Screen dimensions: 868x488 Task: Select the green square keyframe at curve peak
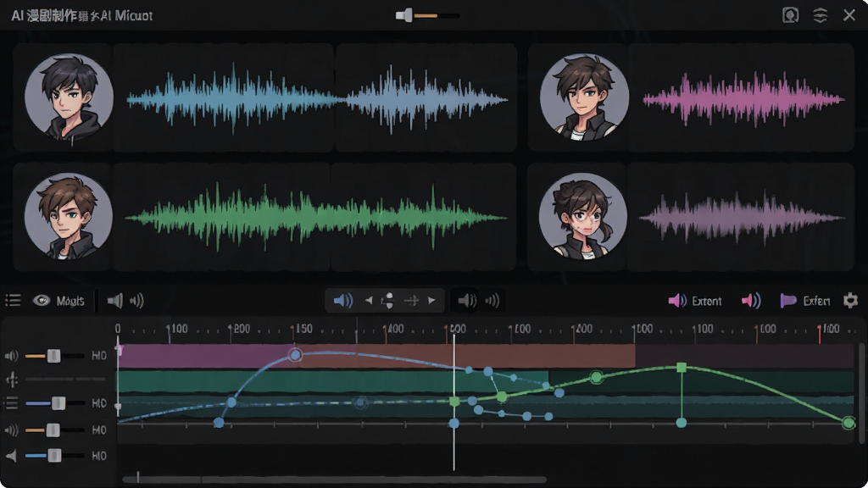coord(682,368)
